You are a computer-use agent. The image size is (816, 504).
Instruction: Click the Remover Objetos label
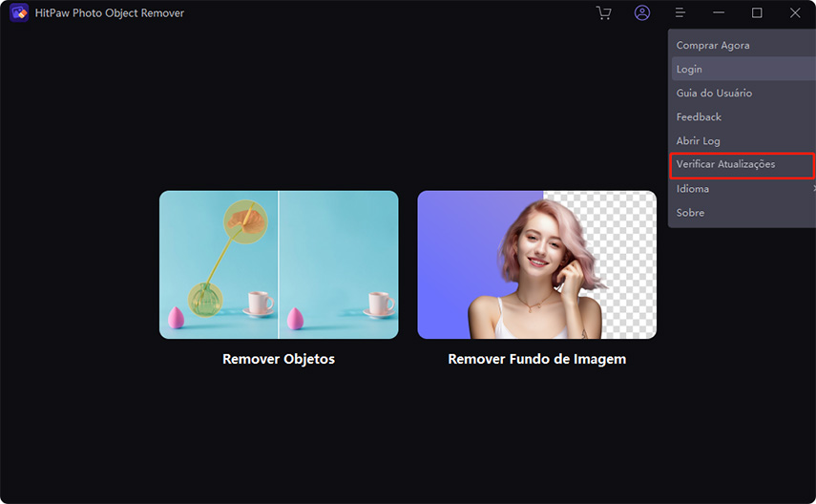tap(279, 359)
